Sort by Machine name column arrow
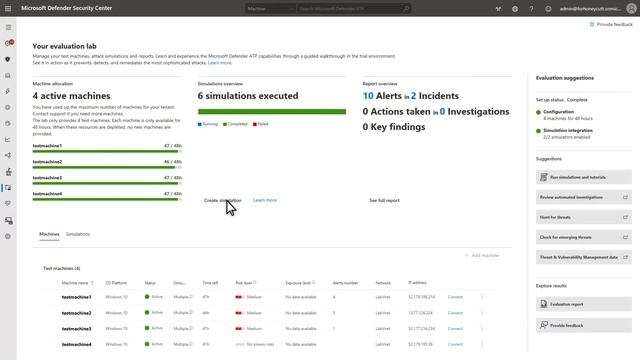The width and height of the screenshot is (640, 360). coord(92,283)
